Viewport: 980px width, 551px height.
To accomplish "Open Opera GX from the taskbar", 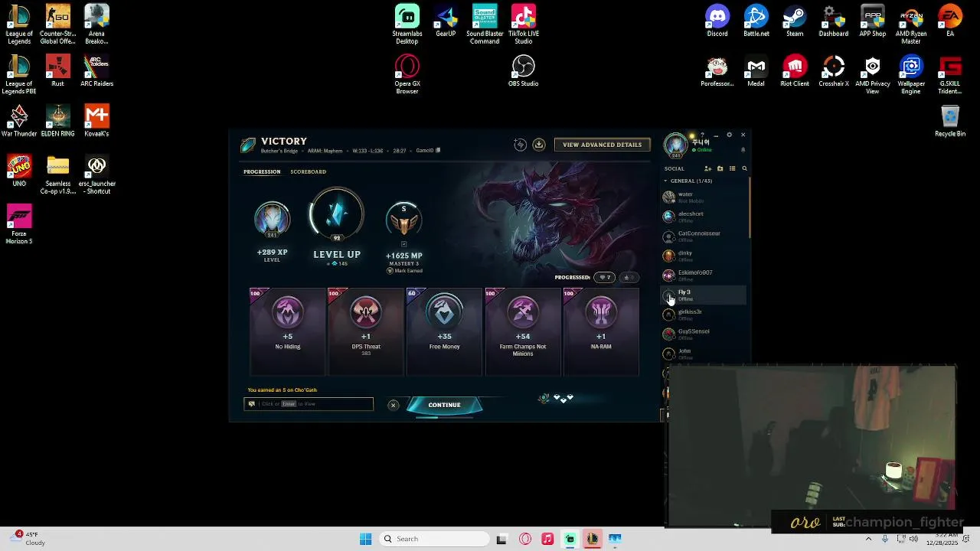I will [525, 539].
